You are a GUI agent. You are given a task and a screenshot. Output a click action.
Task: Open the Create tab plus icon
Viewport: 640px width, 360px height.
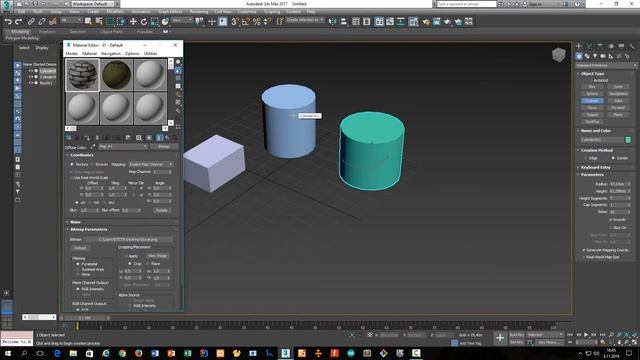pos(578,46)
